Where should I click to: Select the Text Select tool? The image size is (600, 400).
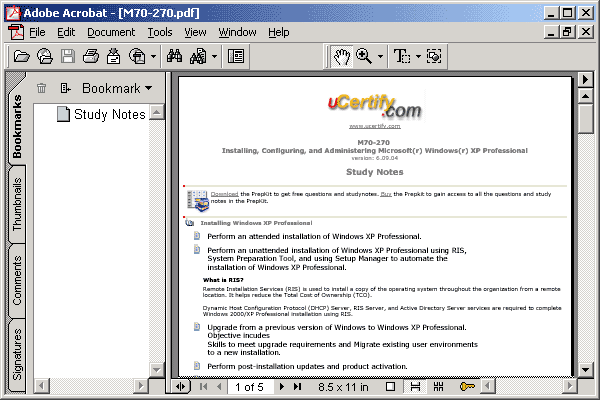(402, 57)
